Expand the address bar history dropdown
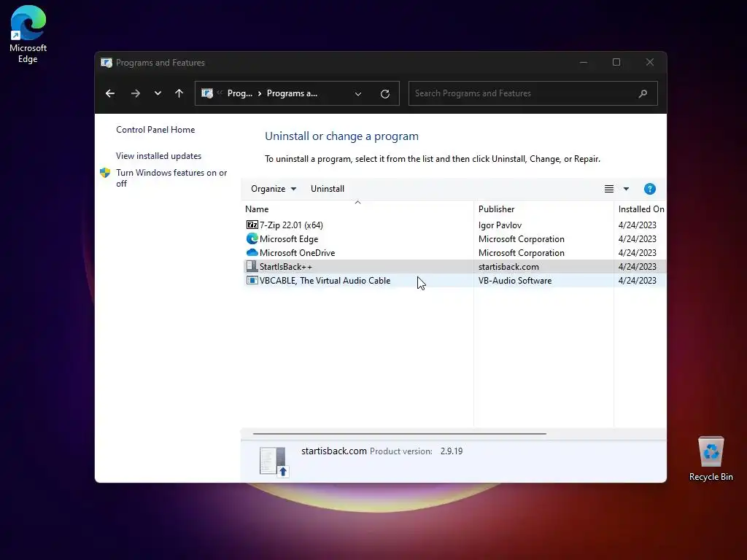The width and height of the screenshot is (747, 560). [x=358, y=94]
